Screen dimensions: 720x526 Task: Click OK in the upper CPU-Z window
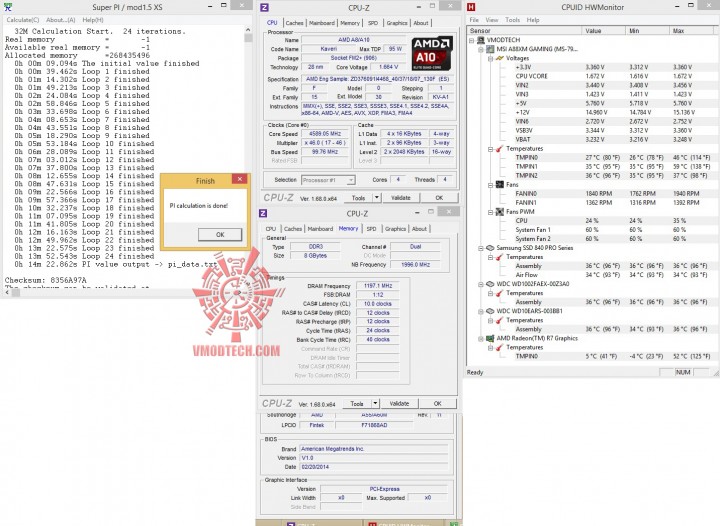point(439,198)
